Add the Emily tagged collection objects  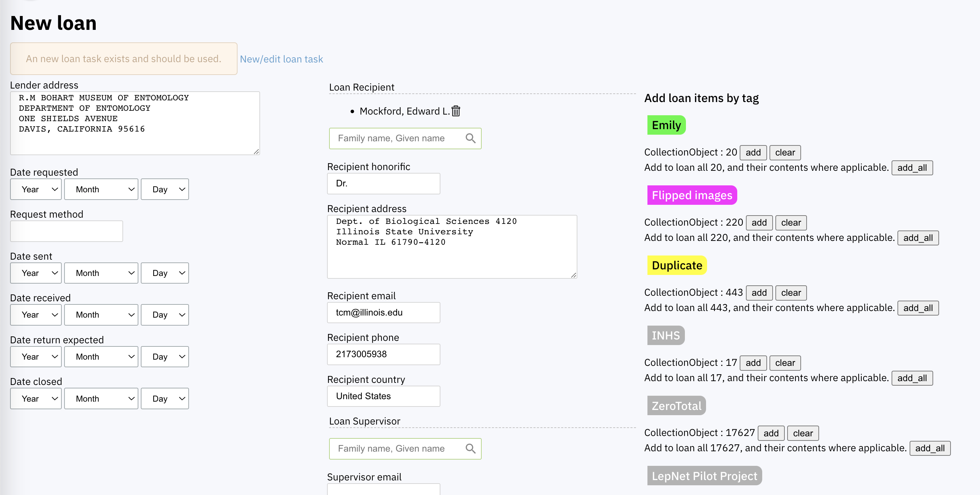click(x=753, y=152)
